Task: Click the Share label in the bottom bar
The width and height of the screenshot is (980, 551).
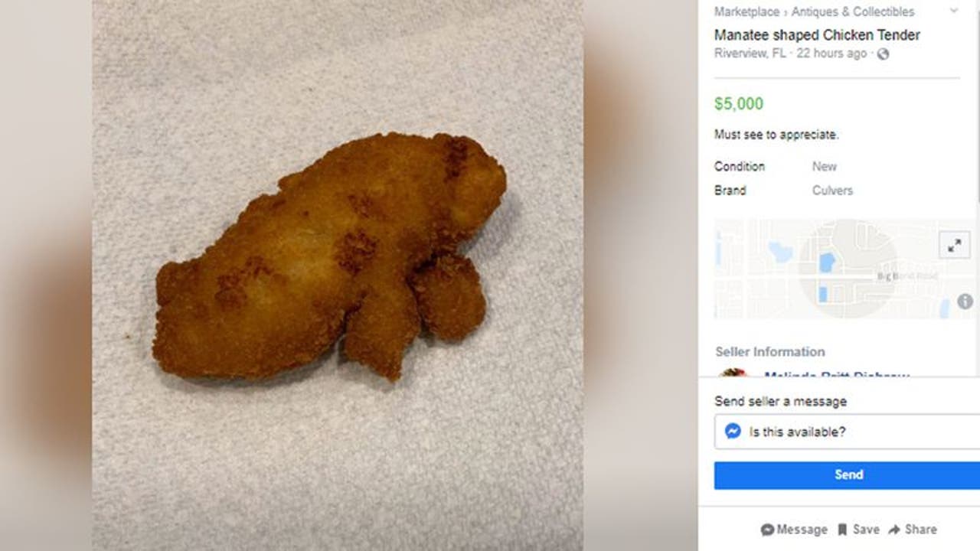Action: pyautogui.click(x=920, y=530)
